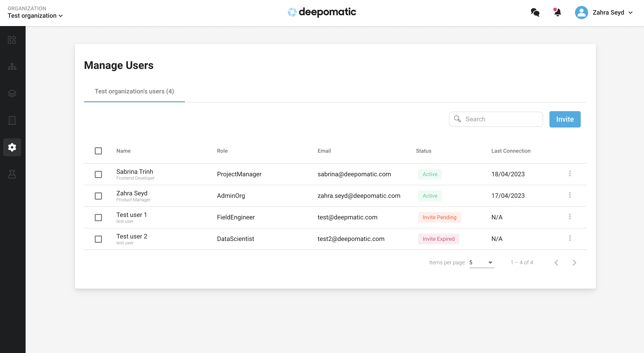644x353 pixels.
Task: Open the chat messages icon
Action: click(x=535, y=13)
